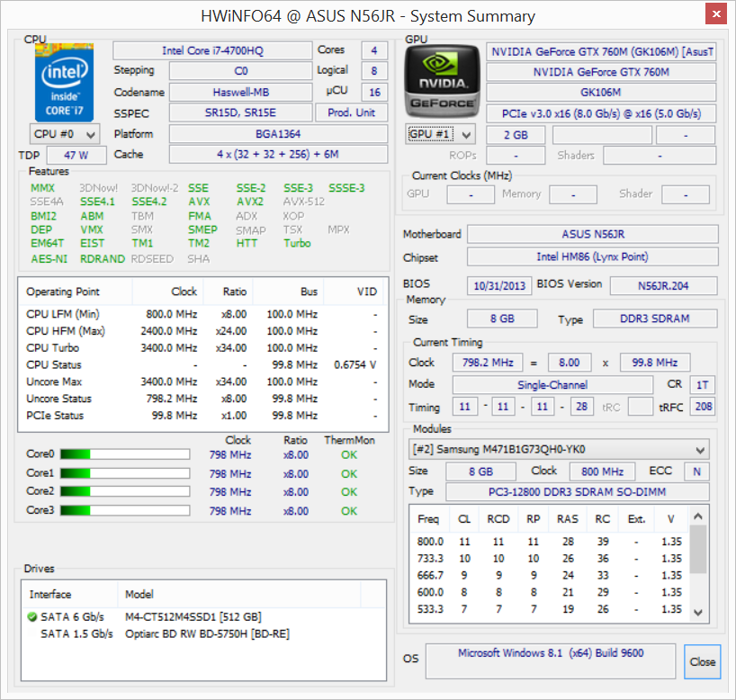This screenshot has height=700, width=736.
Task: Open the CPU #0 selector dropdown
Action: click(65, 134)
